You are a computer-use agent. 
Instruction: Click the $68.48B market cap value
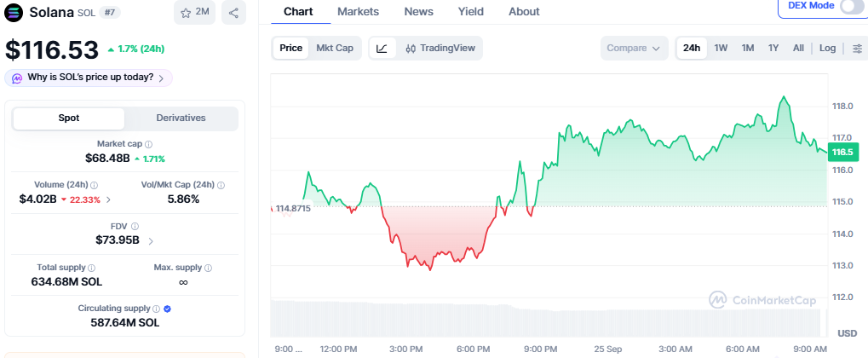point(107,159)
